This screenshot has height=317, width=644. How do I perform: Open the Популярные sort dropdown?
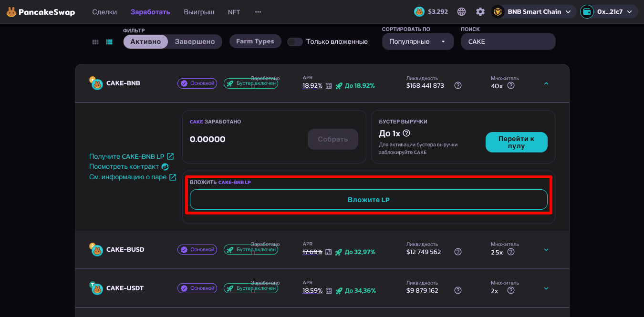(x=418, y=41)
